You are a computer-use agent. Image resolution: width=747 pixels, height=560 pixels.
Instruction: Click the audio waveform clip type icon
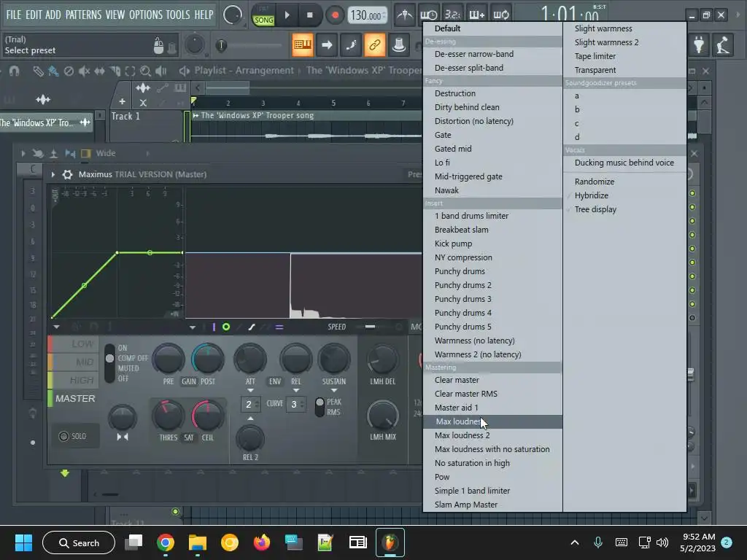pos(142,88)
